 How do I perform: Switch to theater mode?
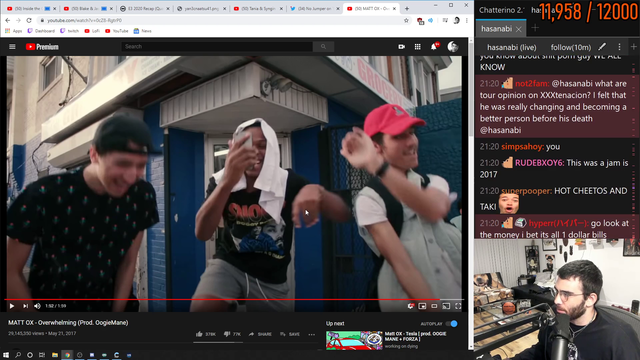(434, 306)
